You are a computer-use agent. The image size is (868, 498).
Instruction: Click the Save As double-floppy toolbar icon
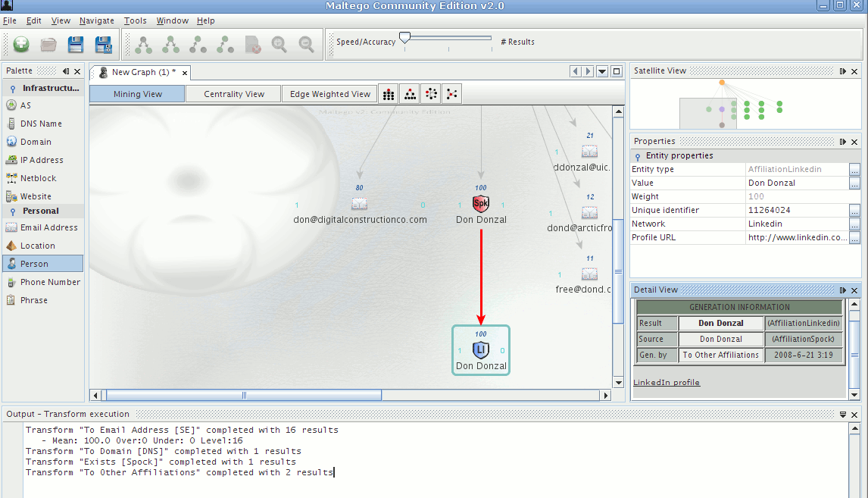coord(103,45)
